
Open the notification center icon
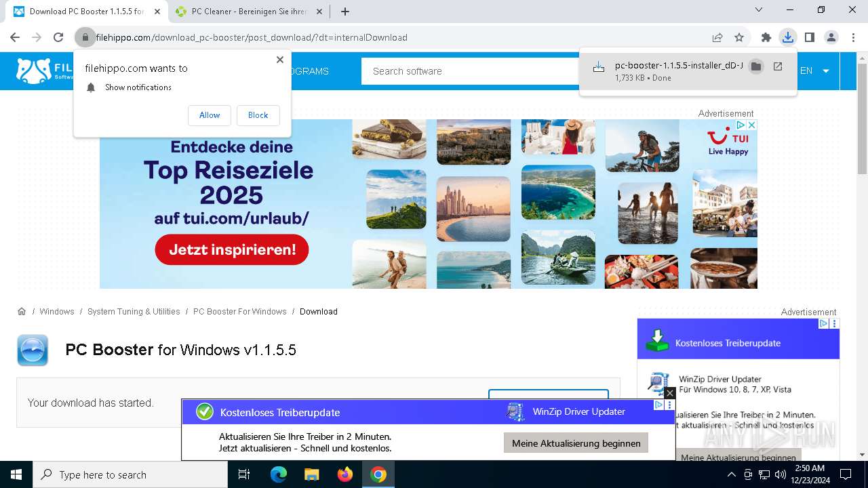(x=846, y=474)
